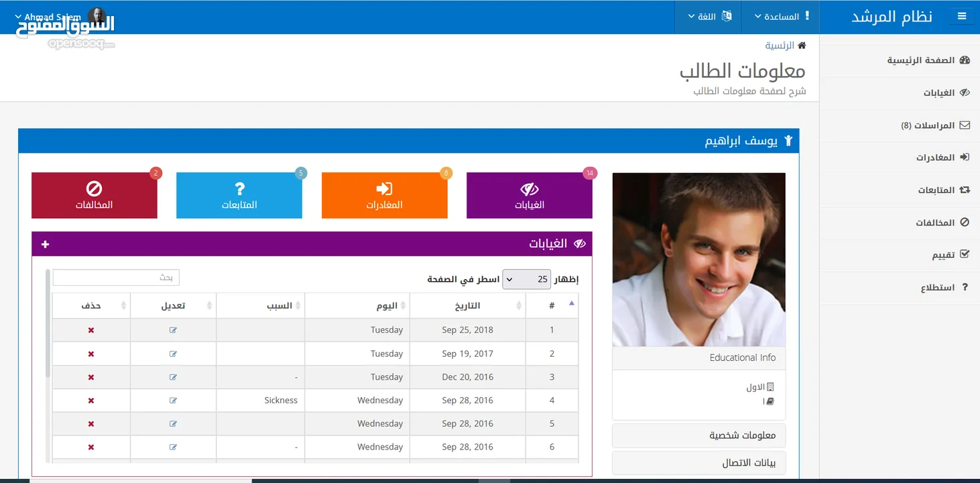Click the plus icon to add an absence
This screenshot has height=483, width=980.
coord(45,244)
